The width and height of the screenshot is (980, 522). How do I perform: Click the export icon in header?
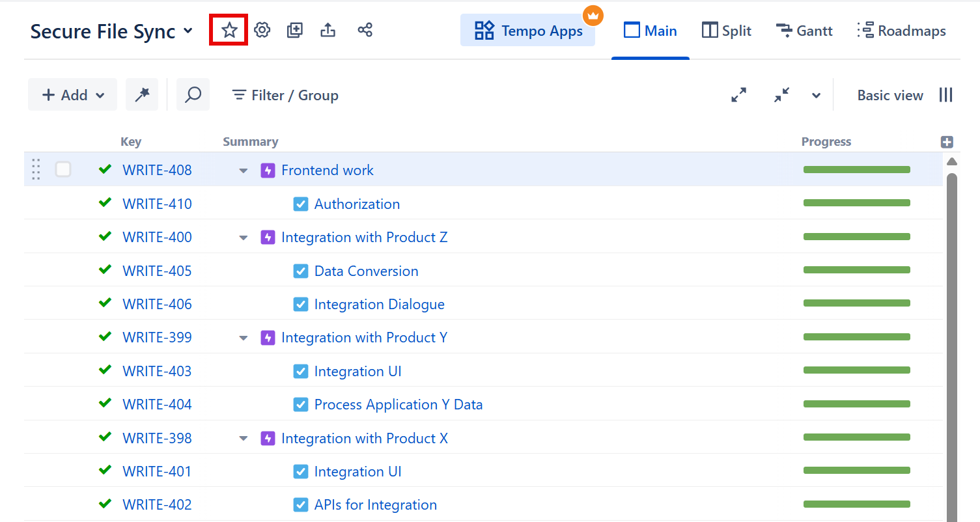point(328,30)
